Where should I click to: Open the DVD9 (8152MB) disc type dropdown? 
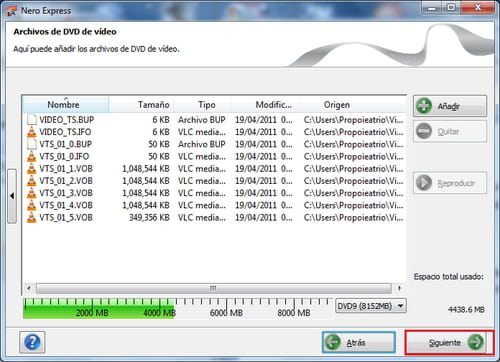click(371, 306)
